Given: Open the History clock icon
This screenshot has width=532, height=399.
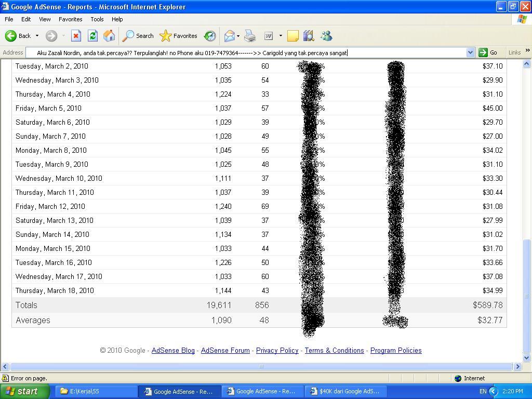Looking at the screenshot, I should [210, 36].
